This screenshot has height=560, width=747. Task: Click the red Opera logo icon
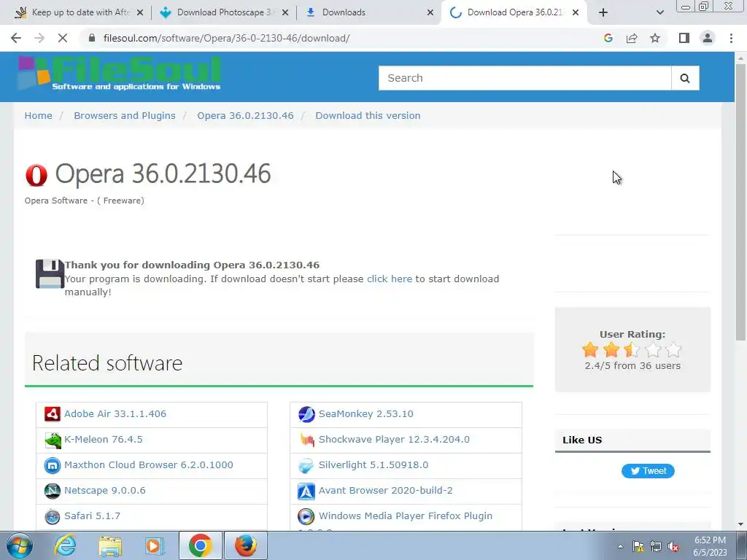click(36, 175)
